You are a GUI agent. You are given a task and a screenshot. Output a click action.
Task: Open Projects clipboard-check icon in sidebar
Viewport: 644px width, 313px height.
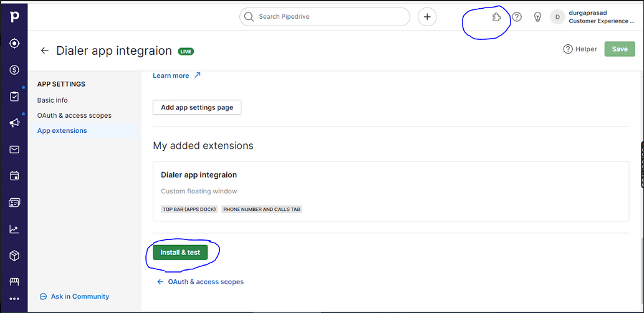[14, 97]
